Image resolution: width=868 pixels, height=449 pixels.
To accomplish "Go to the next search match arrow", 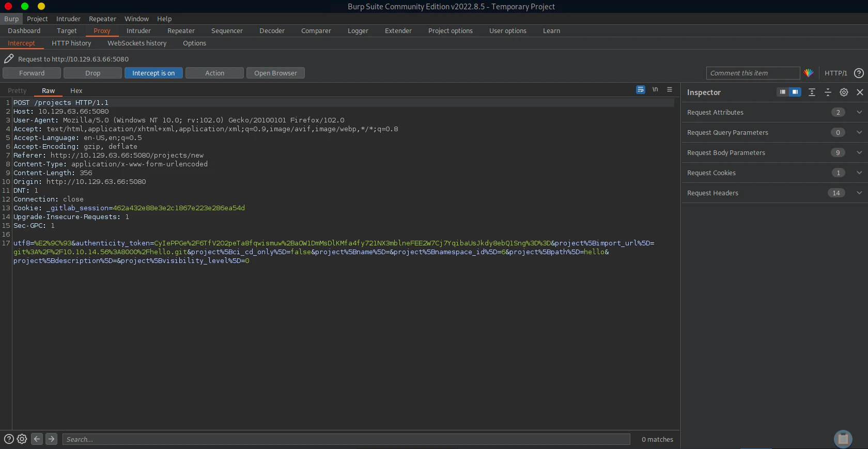I will point(51,439).
